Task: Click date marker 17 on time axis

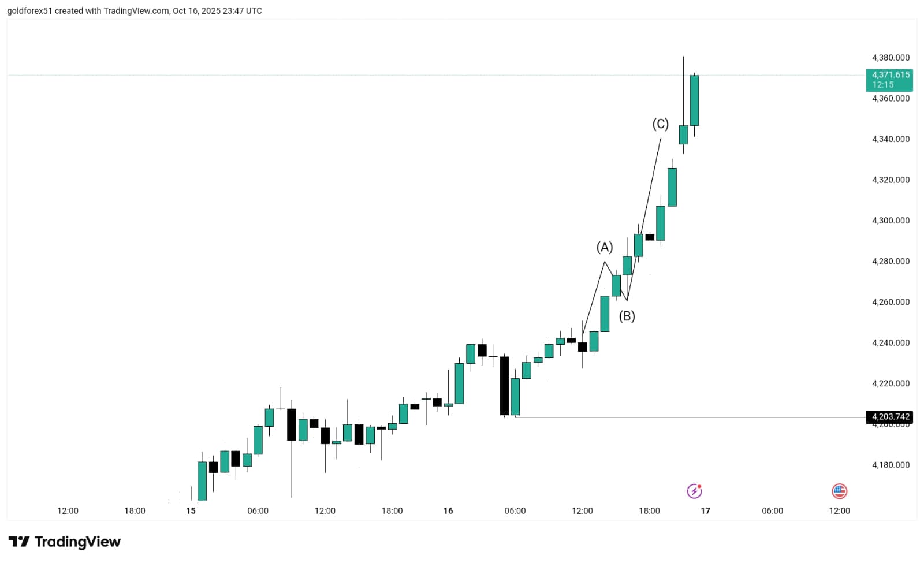Action: tap(705, 511)
